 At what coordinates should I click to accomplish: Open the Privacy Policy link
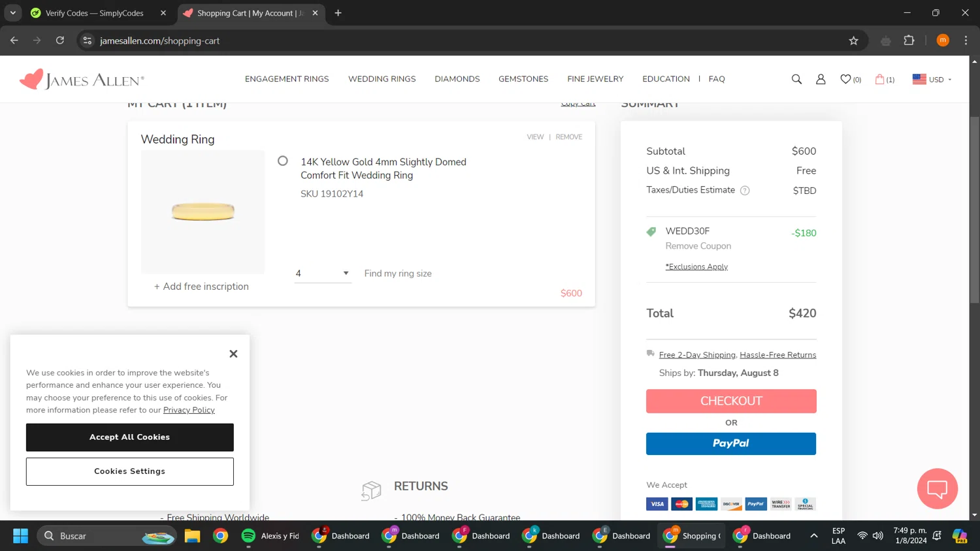click(x=189, y=410)
